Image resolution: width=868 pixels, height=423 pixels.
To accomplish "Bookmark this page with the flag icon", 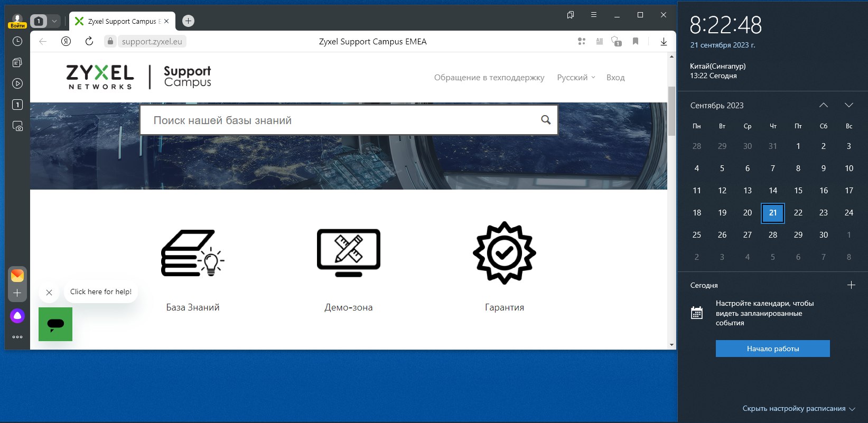I will coord(636,41).
